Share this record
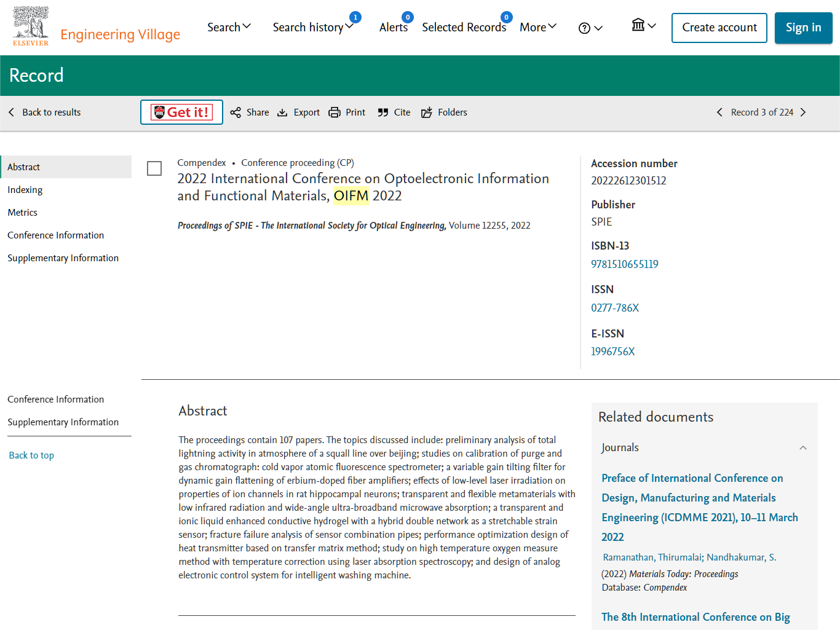This screenshot has width=840, height=630. [250, 112]
